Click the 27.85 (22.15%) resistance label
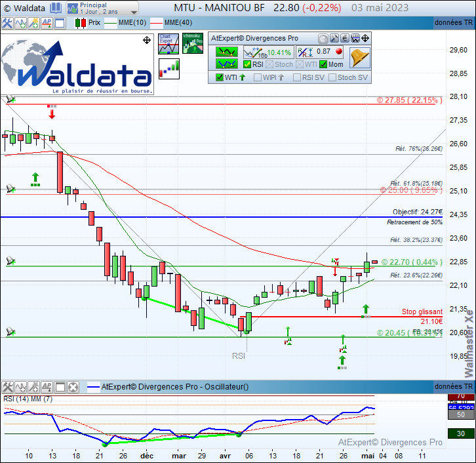This screenshot has width=476, height=463. coord(410,100)
